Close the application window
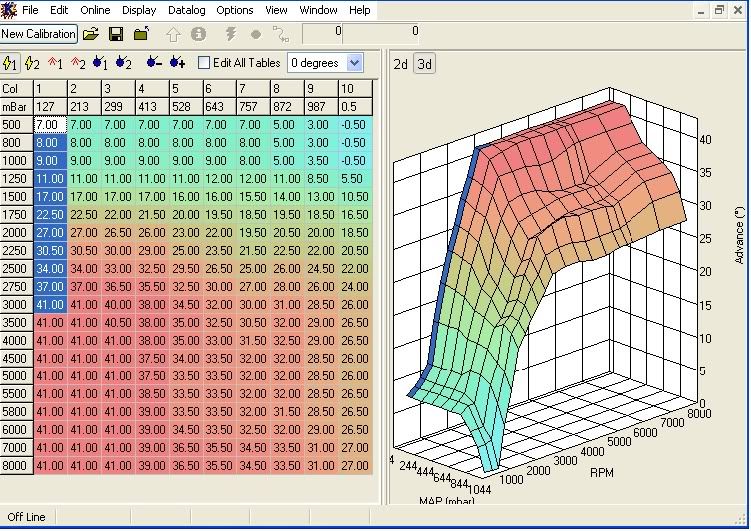The height and width of the screenshot is (531, 751). pos(738,11)
